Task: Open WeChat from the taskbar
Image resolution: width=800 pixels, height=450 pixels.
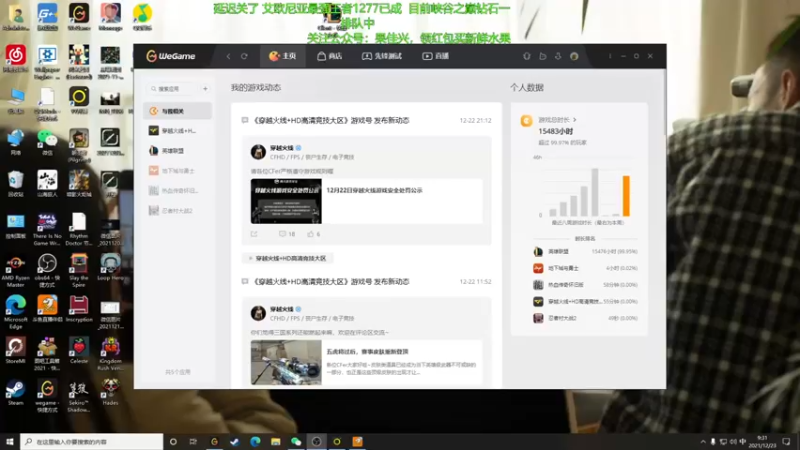Action: (x=296, y=442)
